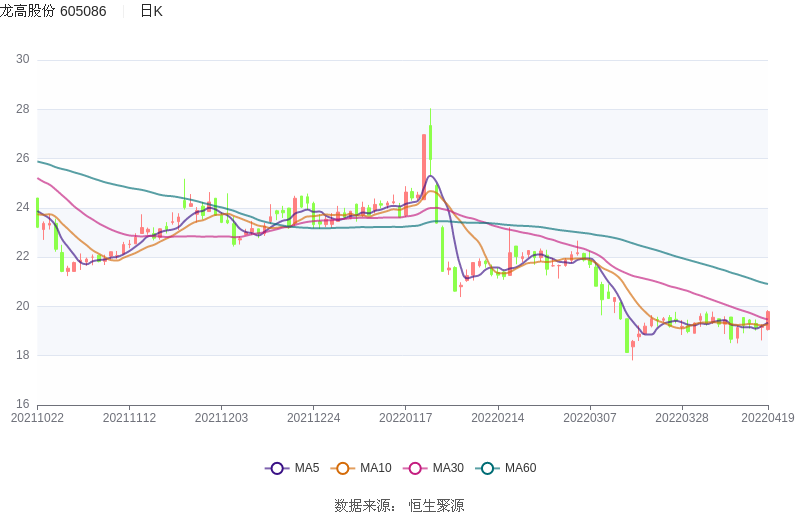The width and height of the screenshot is (800, 517).
Task: Select the 20220307 date on x-axis
Action: (x=589, y=418)
